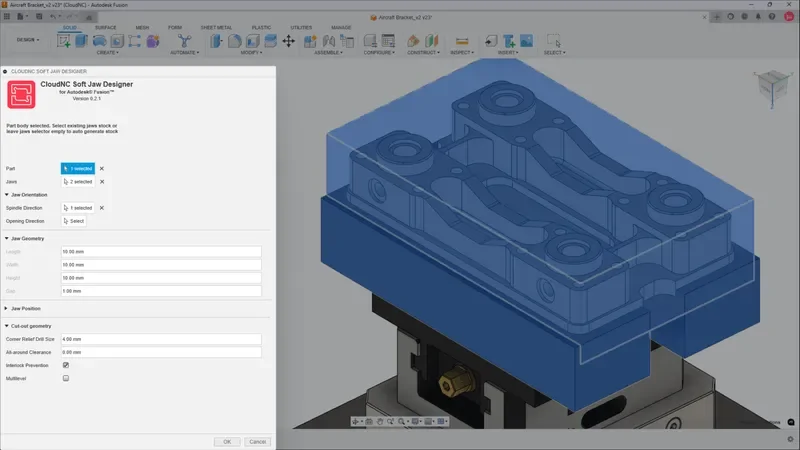Click Opening Direction Select button
The height and width of the screenshot is (450, 800).
click(x=73, y=221)
